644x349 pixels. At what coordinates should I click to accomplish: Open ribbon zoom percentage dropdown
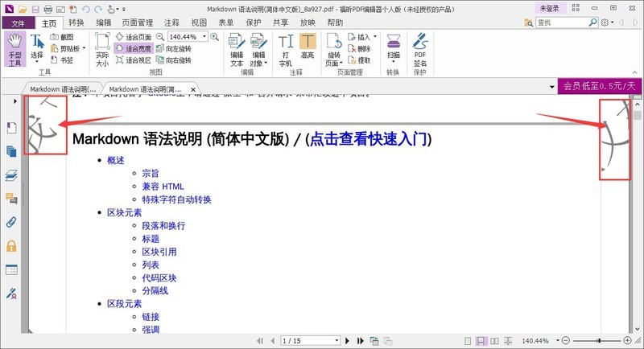pos(204,37)
